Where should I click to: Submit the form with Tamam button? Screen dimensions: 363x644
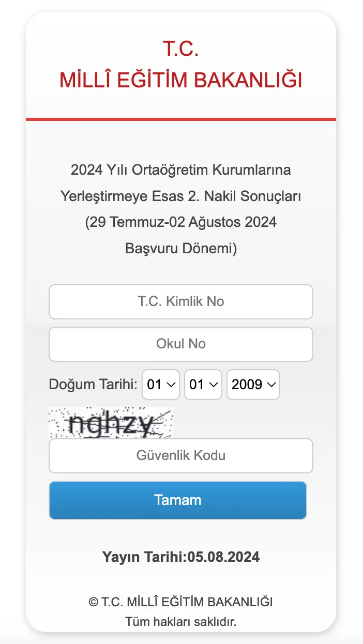coord(178,500)
